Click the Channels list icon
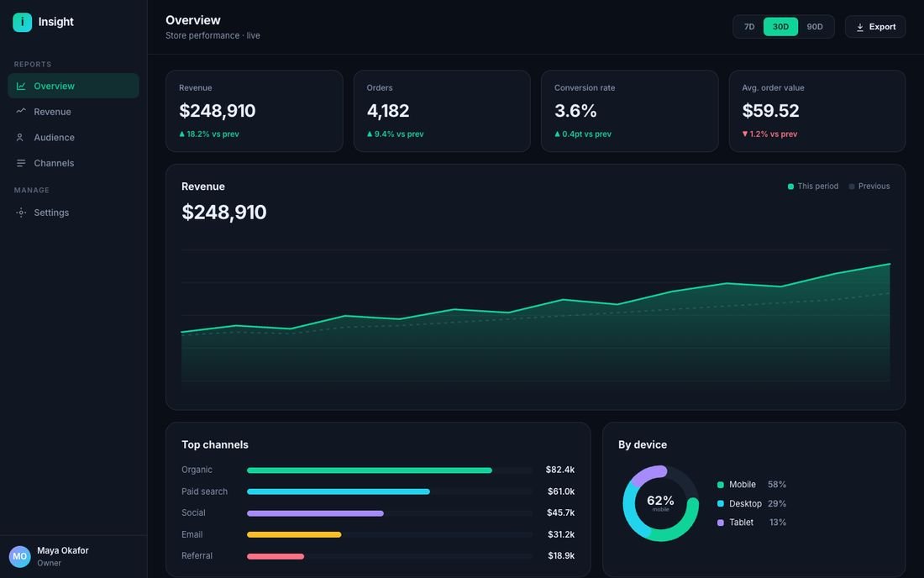Screen dimensions: 924x578 pos(21,163)
